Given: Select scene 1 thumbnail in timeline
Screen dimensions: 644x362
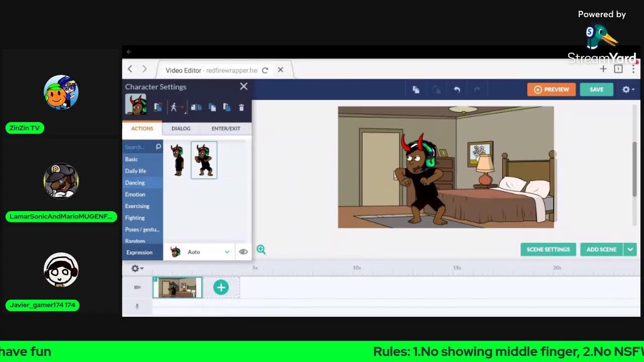Looking at the screenshot, I should 178,287.
